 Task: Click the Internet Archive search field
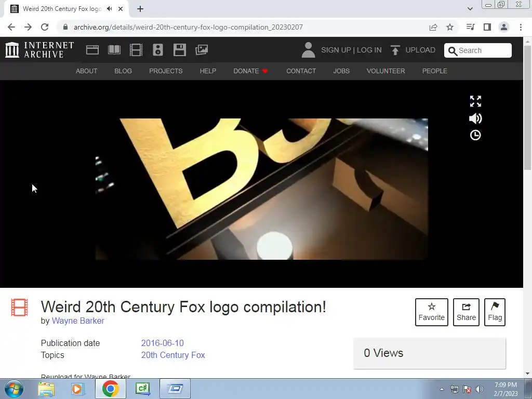(x=478, y=50)
